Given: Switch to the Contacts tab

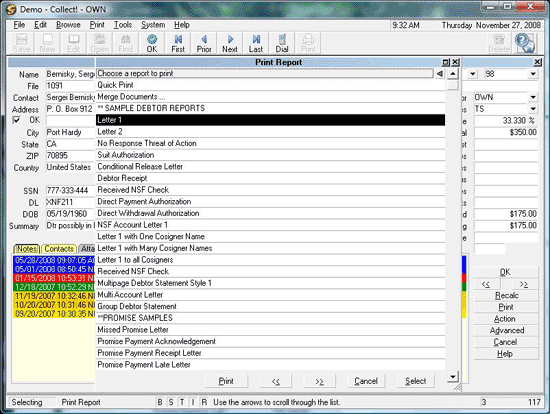Looking at the screenshot, I should pos(59,249).
